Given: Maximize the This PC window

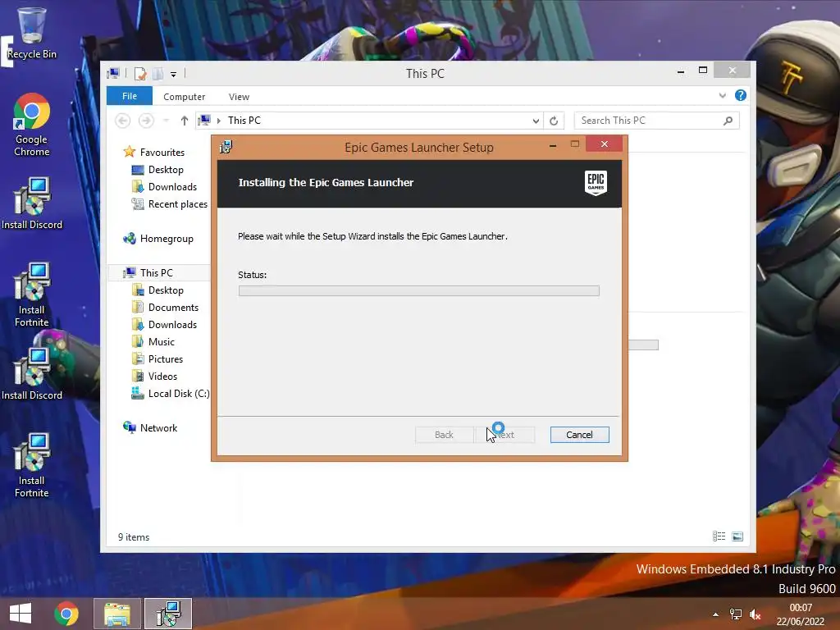Looking at the screenshot, I should [703, 71].
